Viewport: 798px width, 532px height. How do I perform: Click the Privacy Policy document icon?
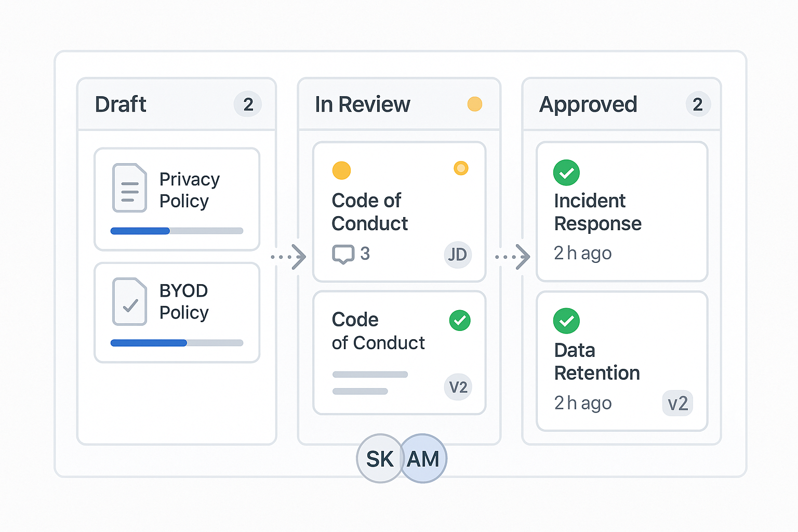pos(129,188)
